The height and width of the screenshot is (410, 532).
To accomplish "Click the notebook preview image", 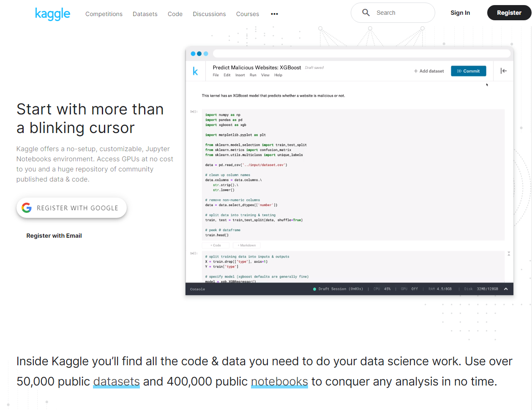I will tap(349, 171).
